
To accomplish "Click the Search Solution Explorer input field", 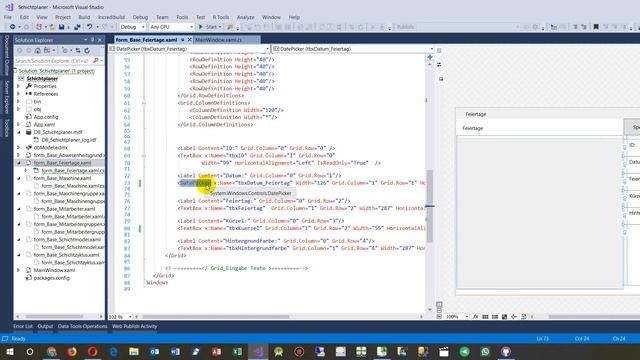I will (x=53, y=60).
